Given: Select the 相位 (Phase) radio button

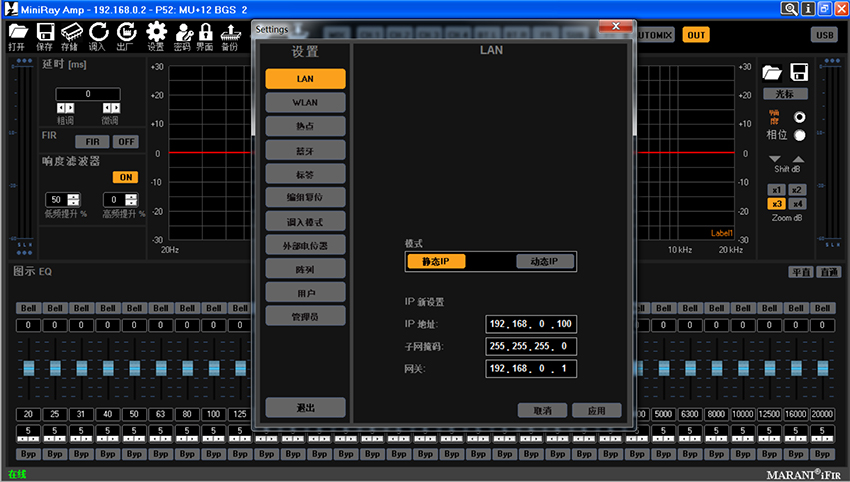Looking at the screenshot, I should click(799, 135).
